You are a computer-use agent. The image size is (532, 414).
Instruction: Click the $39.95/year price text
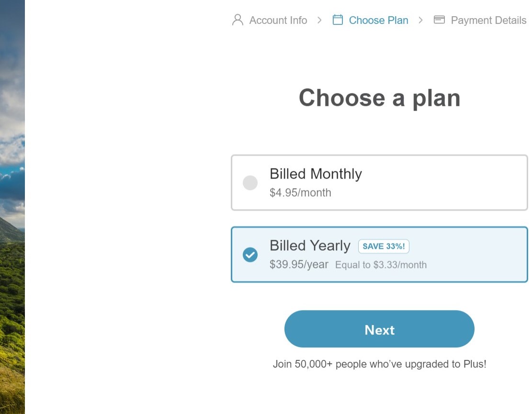point(299,265)
